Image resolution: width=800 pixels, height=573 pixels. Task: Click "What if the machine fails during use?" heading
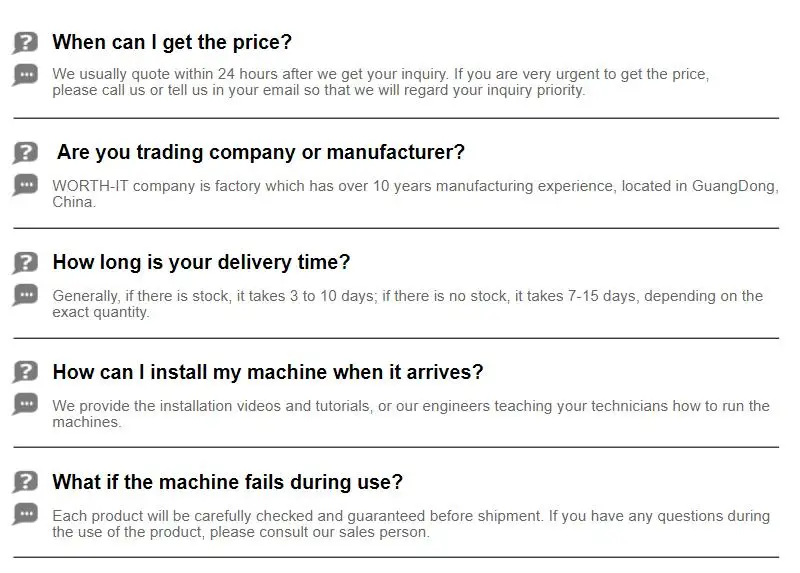click(x=227, y=482)
